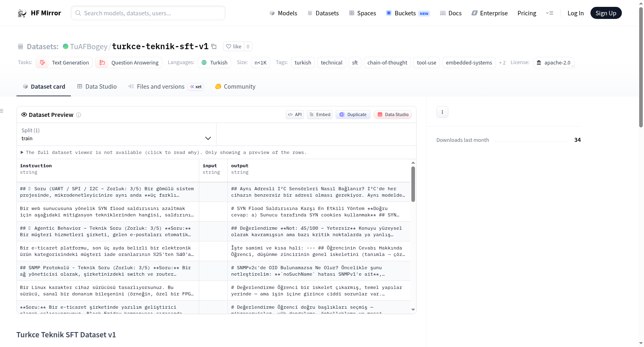The width and height of the screenshot is (644, 347).
Task: Click the Log In link
Action: pos(576,13)
